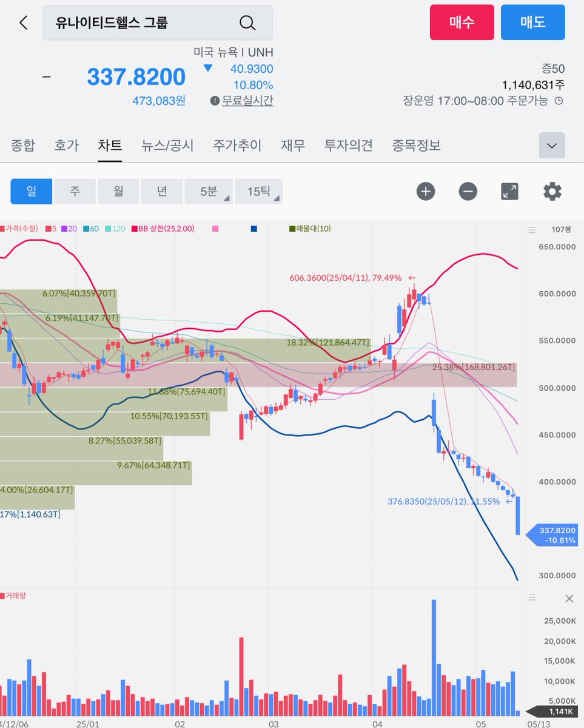Screen dimensions: 584x728
Task: Open chart settings gear icon
Action: tap(552, 192)
